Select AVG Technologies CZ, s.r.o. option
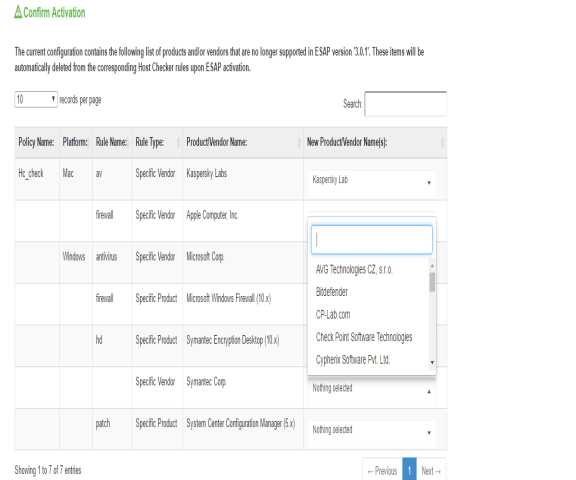 tap(354, 270)
